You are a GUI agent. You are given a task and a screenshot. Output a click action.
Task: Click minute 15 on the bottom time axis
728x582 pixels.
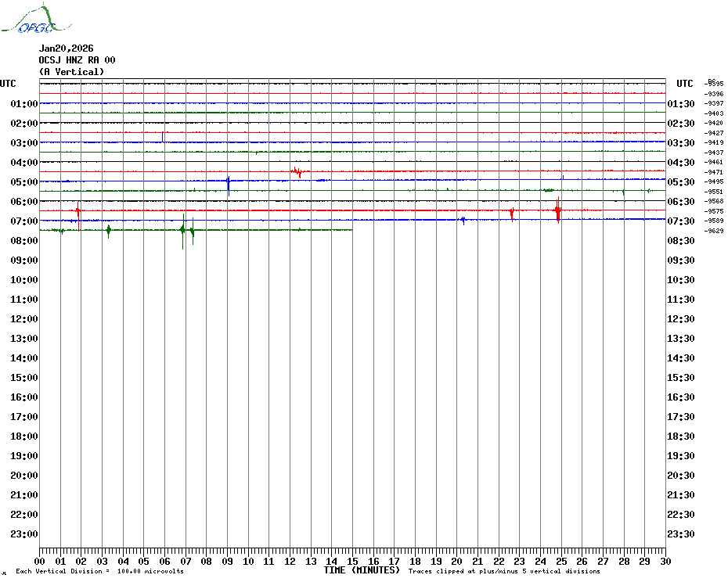[x=352, y=561]
